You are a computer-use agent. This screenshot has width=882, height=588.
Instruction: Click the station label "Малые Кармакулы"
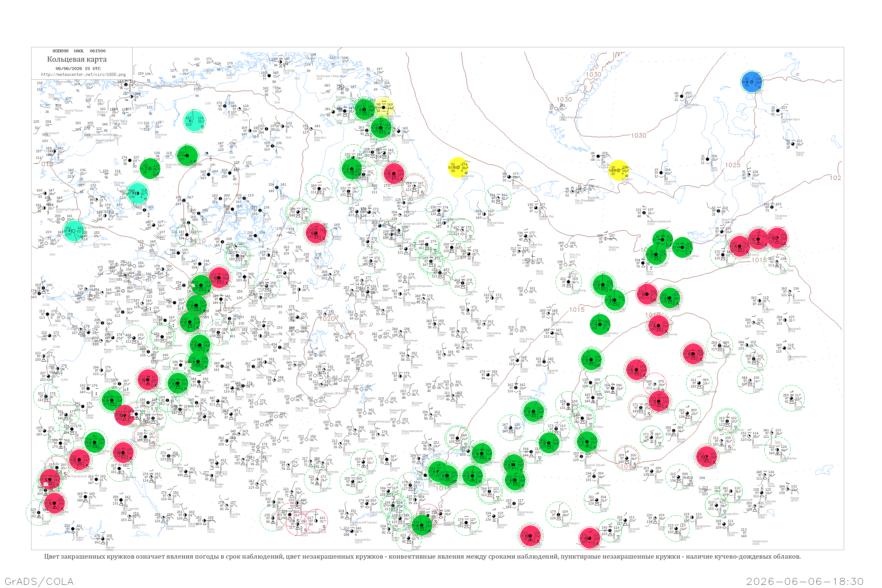point(571,117)
